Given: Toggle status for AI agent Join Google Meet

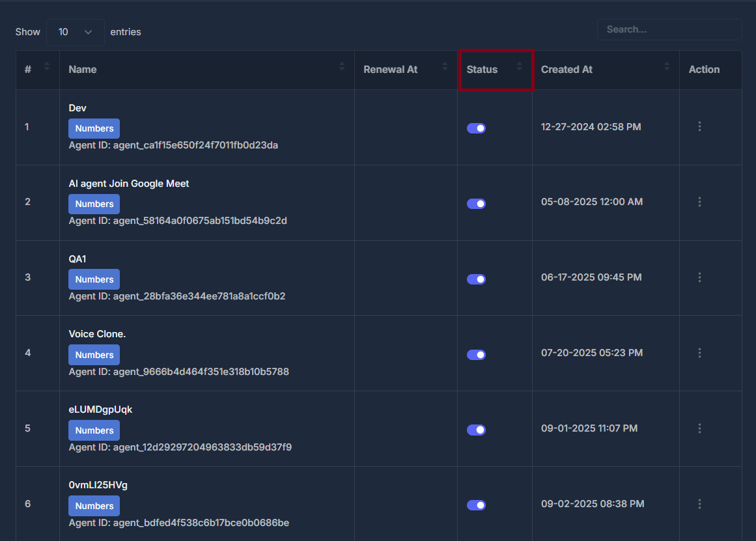Looking at the screenshot, I should coord(476,204).
